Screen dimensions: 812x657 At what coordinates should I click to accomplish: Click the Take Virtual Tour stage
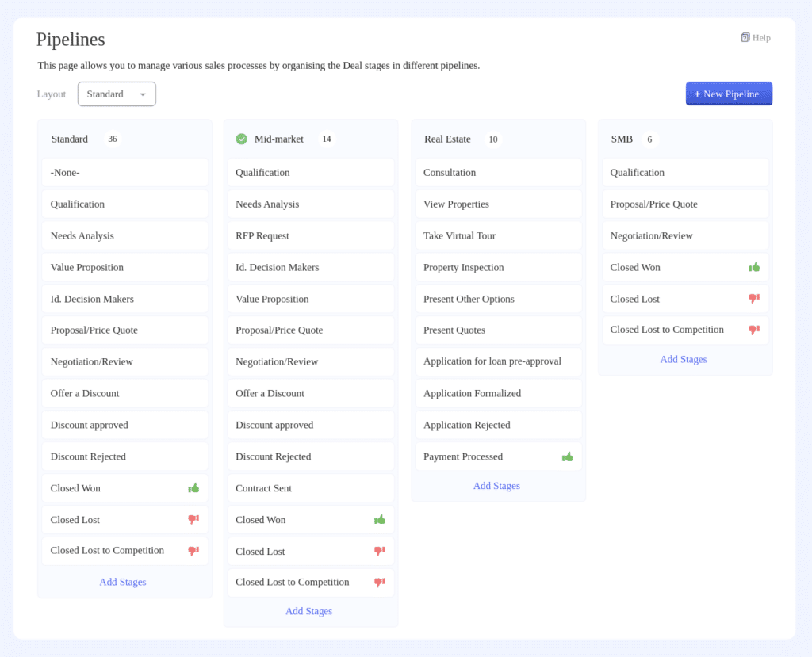point(498,235)
